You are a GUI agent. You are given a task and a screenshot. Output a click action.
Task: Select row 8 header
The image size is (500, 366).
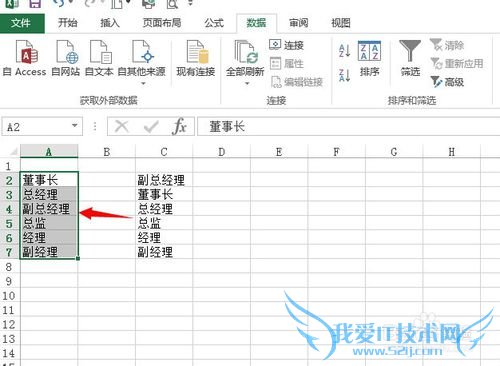coord(9,267)
